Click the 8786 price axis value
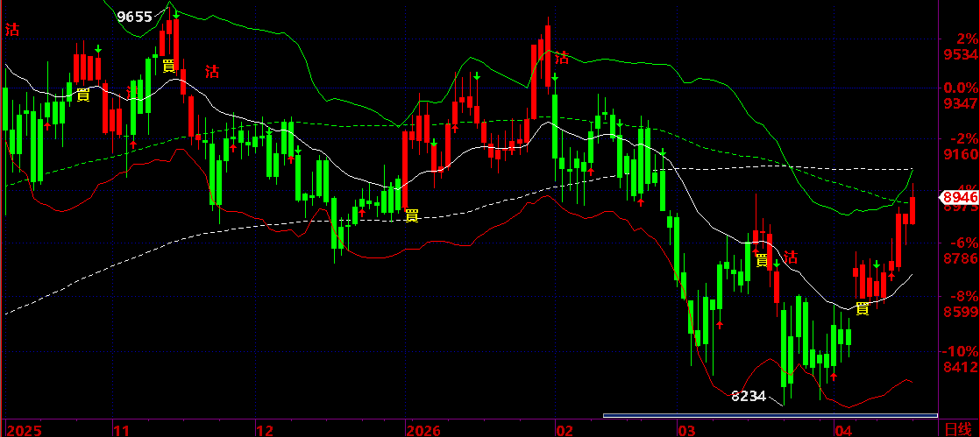The height and width of the screenshot is (437, 980). pyautogui.click(x=962, y=258)
